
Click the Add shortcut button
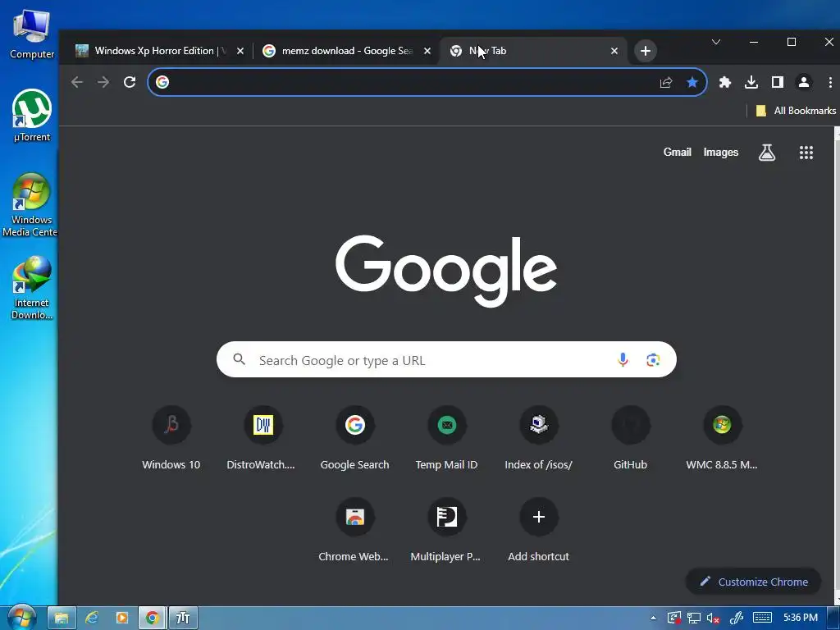pos(538,531)
